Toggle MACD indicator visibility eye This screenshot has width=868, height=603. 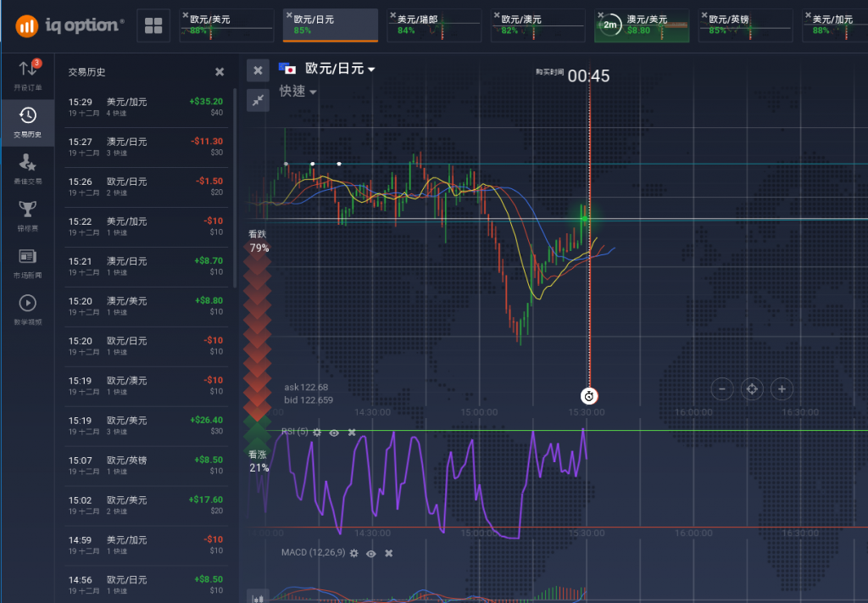pos(371,553)
